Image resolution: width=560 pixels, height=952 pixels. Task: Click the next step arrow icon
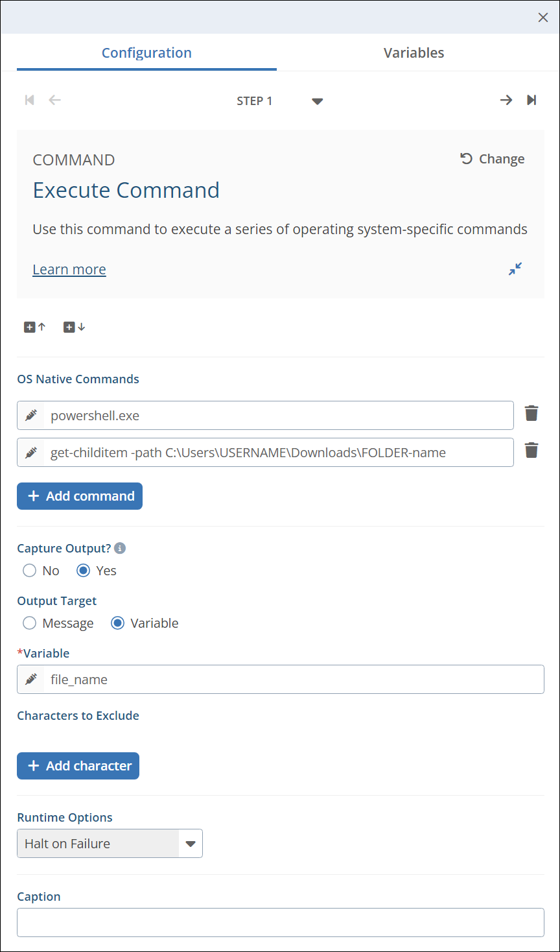(x=506, y=100)
